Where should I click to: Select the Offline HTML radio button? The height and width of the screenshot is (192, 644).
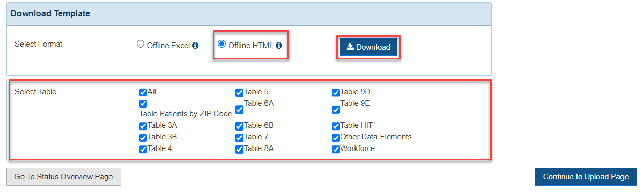pos(221,45)
